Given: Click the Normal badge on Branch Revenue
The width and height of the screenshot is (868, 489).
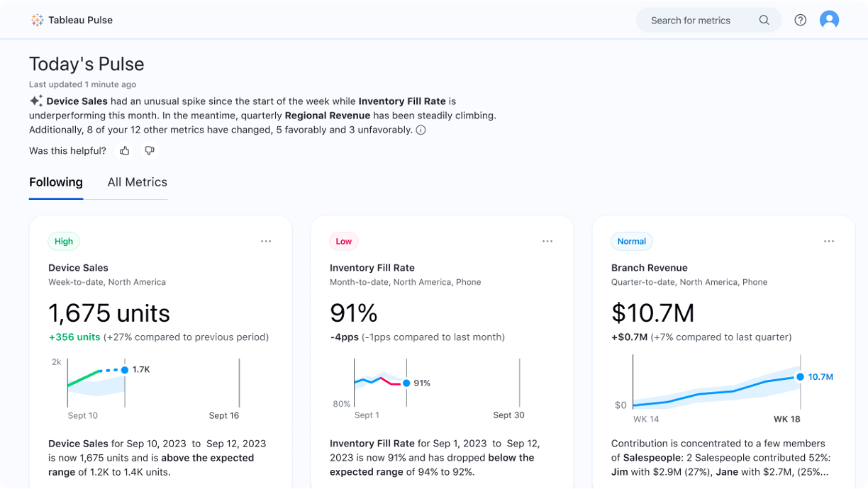Looking at the screenshot, I should click(631, 241).
